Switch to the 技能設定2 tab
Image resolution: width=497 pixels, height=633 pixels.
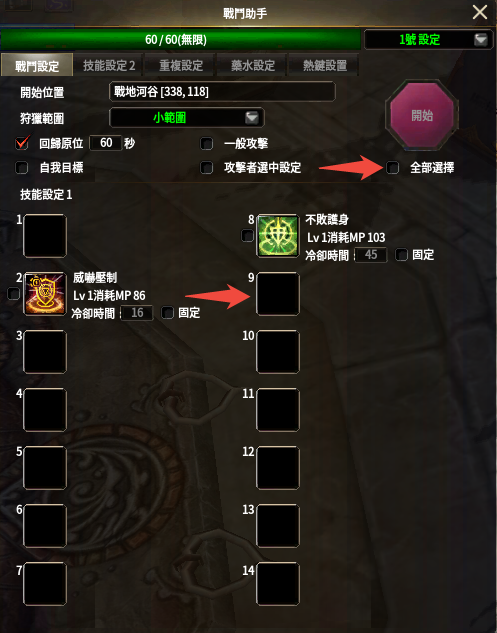(109, 65)
